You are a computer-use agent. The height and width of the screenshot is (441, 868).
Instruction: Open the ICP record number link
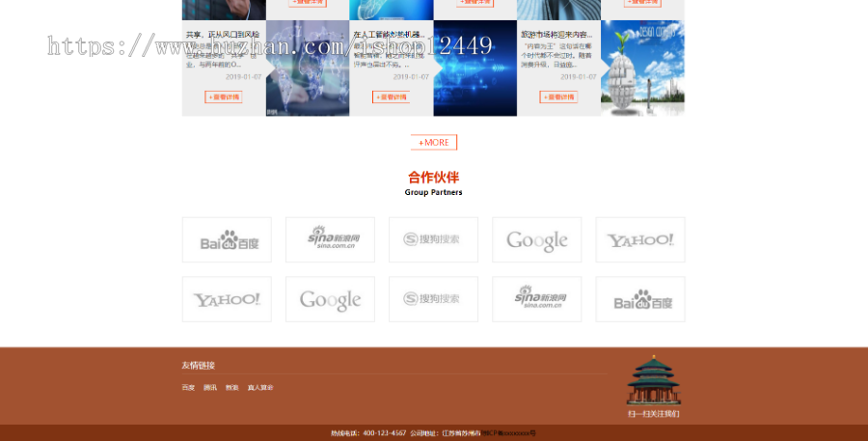point(508,433)
